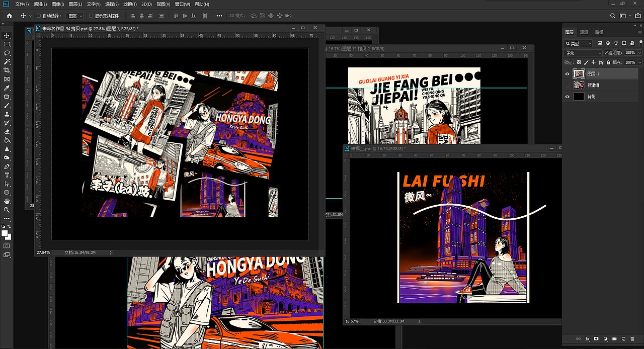Expand status bar arrow in 未命名作品-94 window
644x349 pixels.
click(x=110, y=252)
